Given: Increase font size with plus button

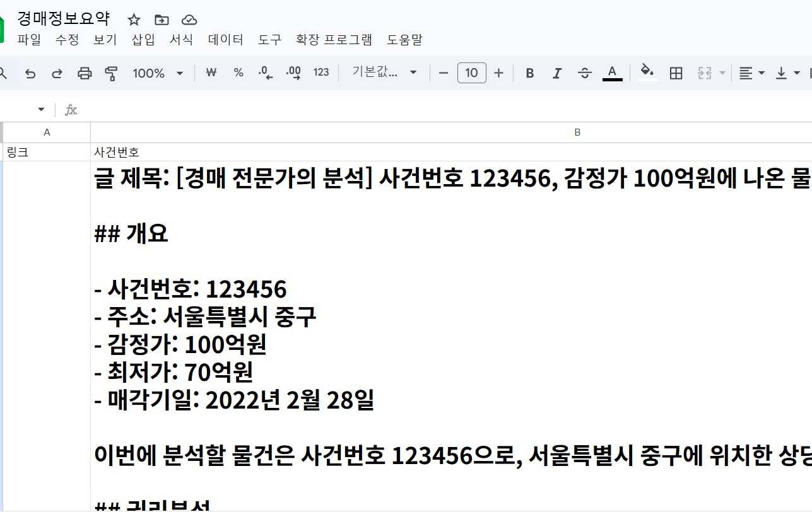Looking at the screenshot, I should click(498, 73).
